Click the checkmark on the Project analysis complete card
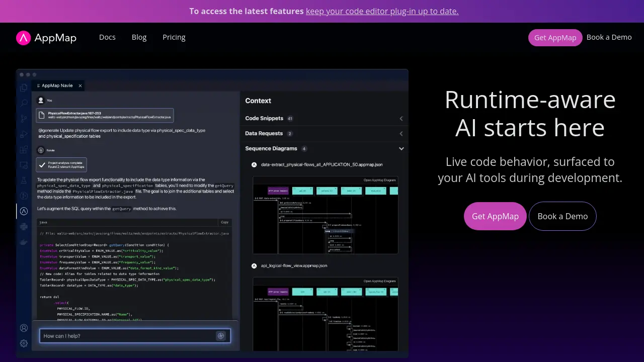Screen dimensions: 644x362 click(42, 165)
